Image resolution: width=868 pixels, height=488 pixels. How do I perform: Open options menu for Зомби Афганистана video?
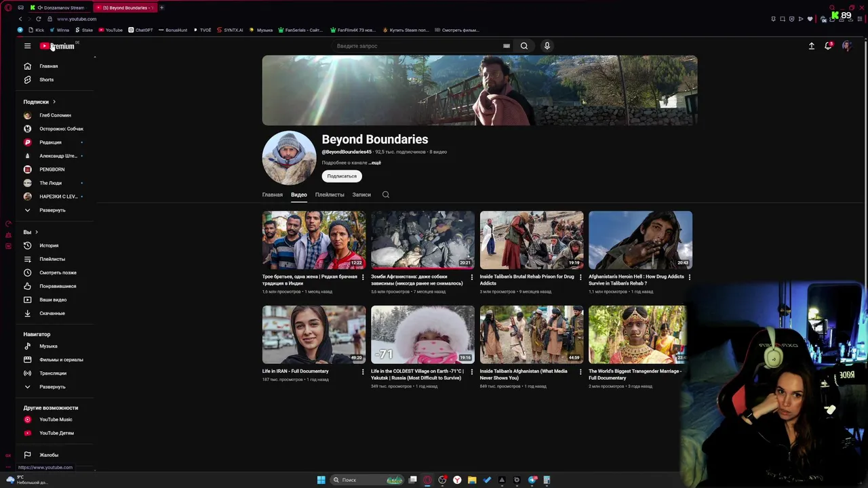[472, 277]
